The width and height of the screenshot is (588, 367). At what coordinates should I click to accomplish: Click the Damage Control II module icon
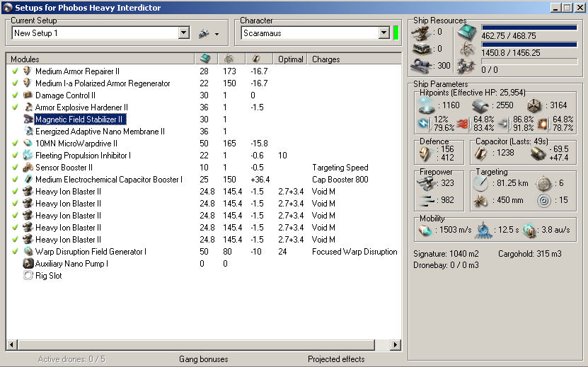(x=28, y=95)
